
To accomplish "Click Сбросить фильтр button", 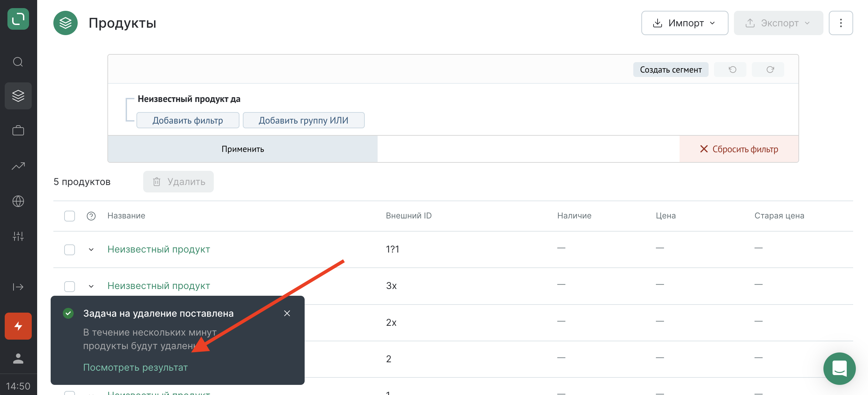I will pyautogui.click(x=739, y=149).
